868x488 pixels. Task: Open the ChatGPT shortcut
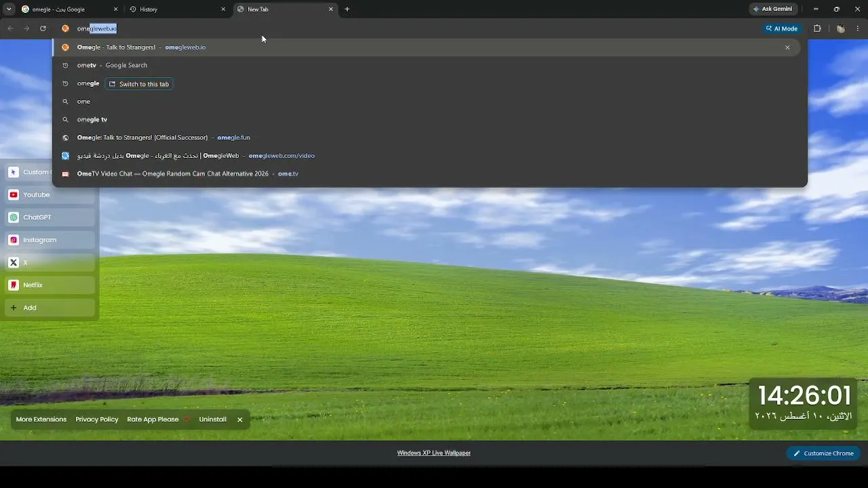tap(50, 218)
